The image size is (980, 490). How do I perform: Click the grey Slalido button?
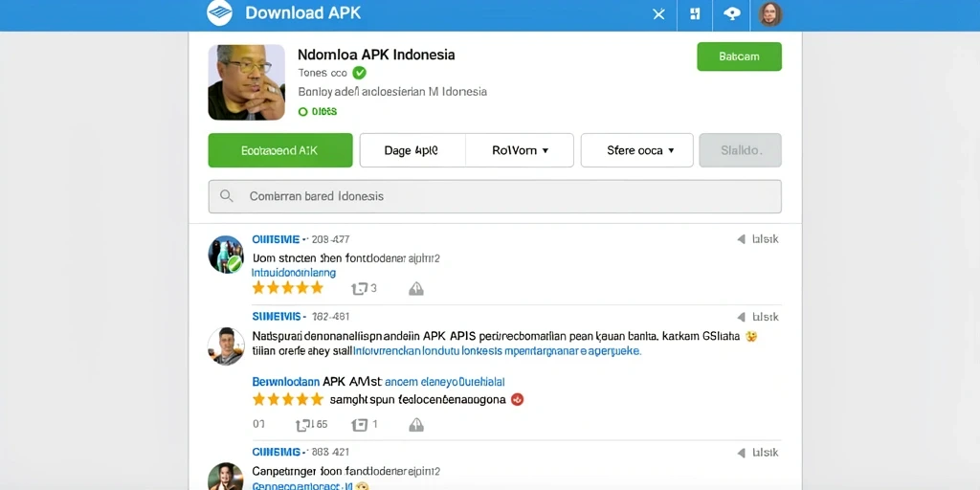click(740, 150)
